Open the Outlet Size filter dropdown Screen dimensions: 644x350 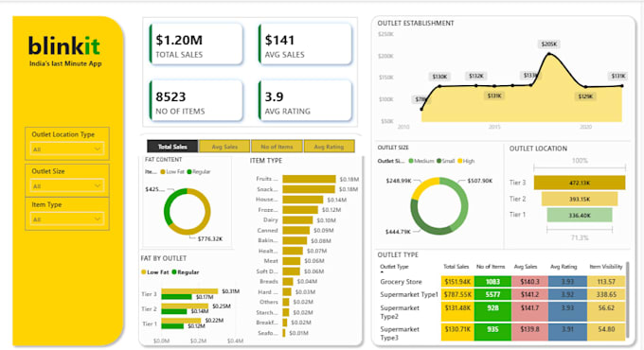tap(67, 186)
